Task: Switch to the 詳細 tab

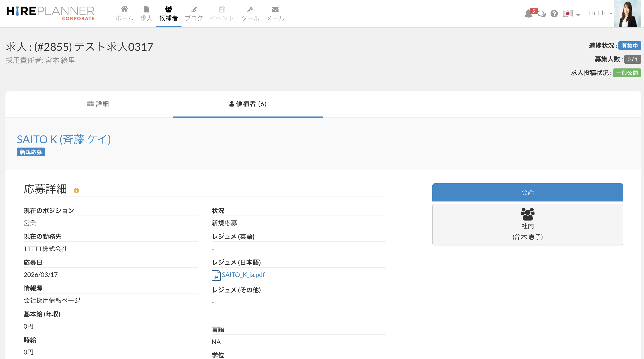Action: tap(98, 104)
